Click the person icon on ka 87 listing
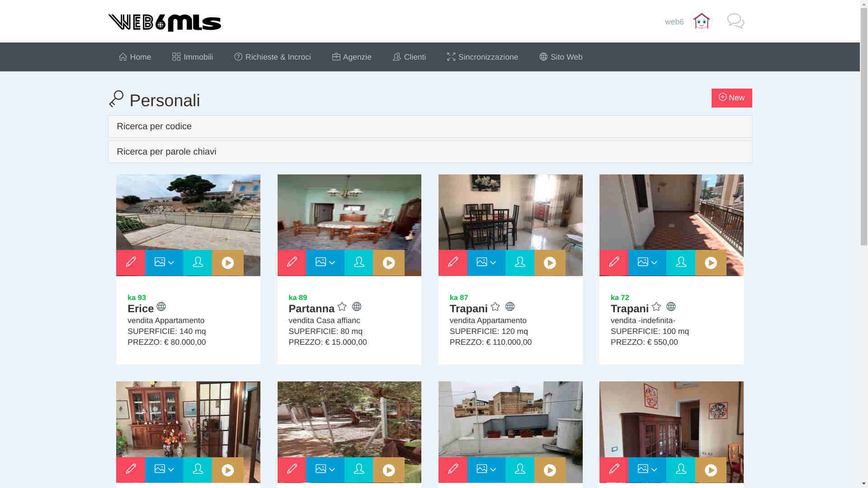 coord(520,263)
